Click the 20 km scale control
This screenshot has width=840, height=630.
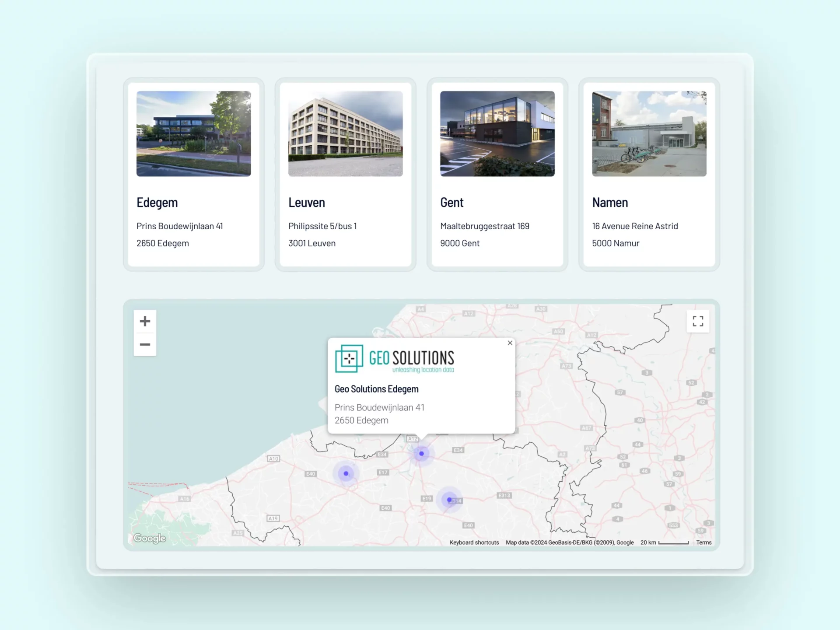click(665, 542)
